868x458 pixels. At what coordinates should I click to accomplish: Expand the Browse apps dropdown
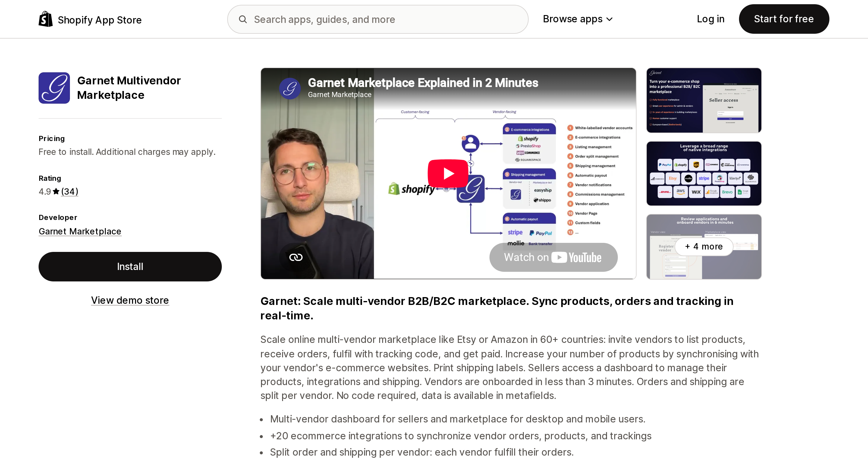[x=577, y=19]
